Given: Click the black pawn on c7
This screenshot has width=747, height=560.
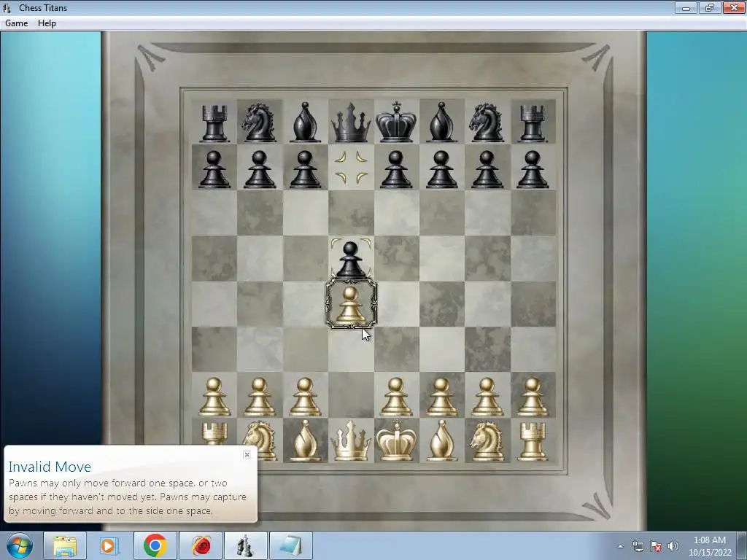Looking at the screenshot, I should [305, 169].
